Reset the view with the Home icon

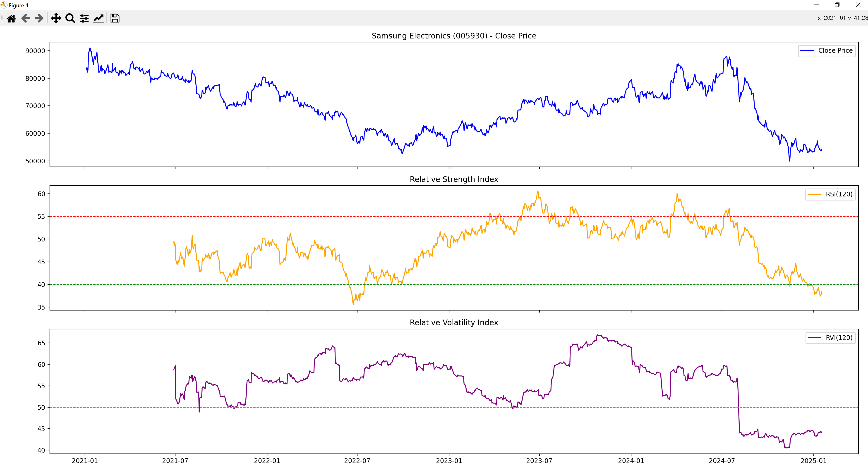click(11, 18)
